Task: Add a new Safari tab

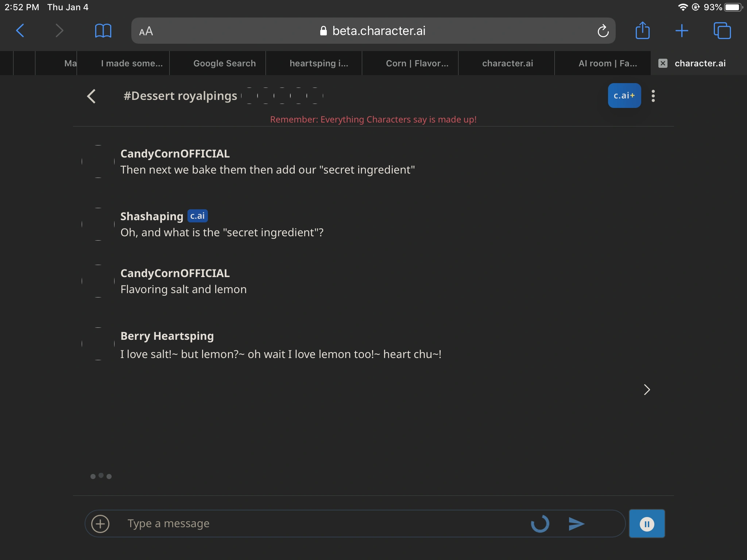Action: [681, 31]
